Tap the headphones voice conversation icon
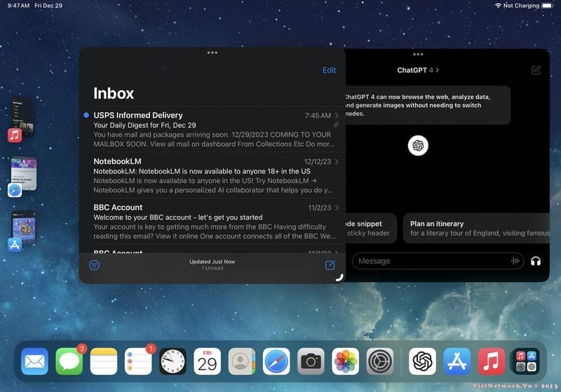The image size is (561, 392). [x=536, y=261]
